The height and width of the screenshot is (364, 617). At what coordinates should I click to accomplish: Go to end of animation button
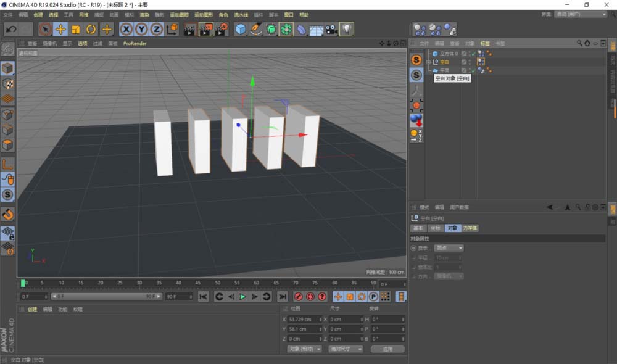click(282, 297)
